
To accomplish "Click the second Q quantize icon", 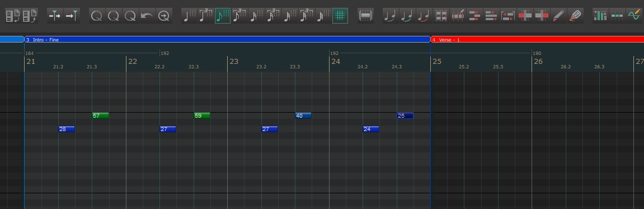I will coord(114,16).
